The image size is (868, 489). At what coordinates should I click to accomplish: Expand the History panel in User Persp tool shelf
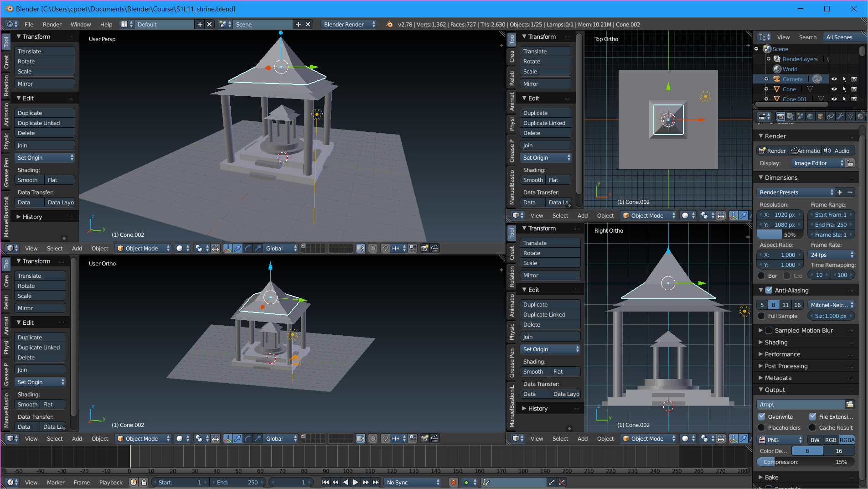coord(32,217)
